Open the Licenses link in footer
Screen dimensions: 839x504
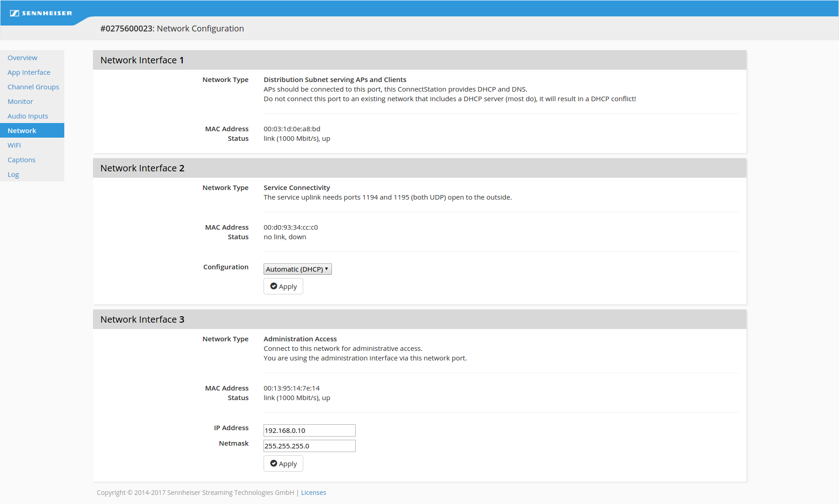pos(313,493)
